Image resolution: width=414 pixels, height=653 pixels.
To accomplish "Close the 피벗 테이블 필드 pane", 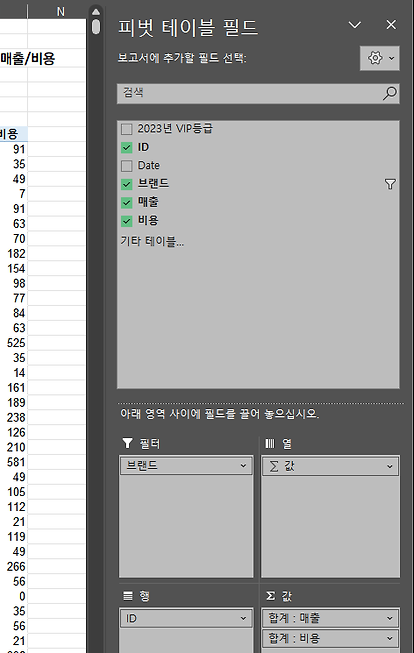I will click(391, 25).
